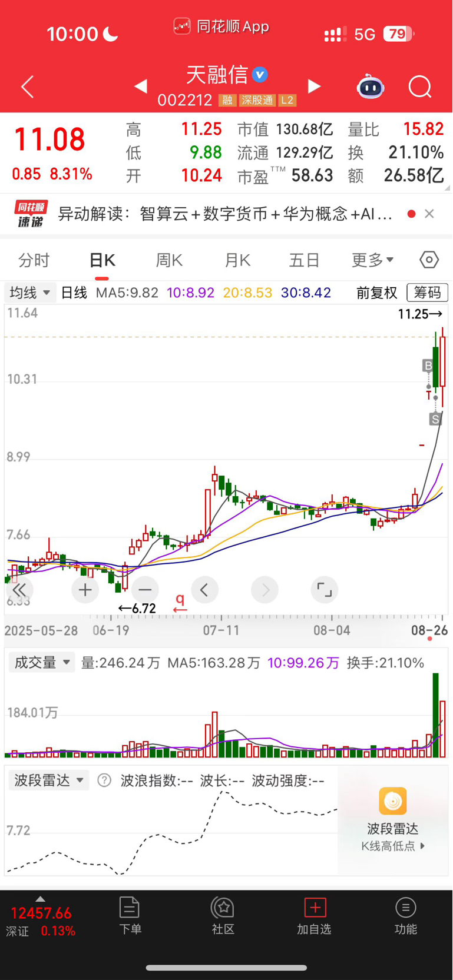Switch to next stock with right triangle

coord(315,87)
